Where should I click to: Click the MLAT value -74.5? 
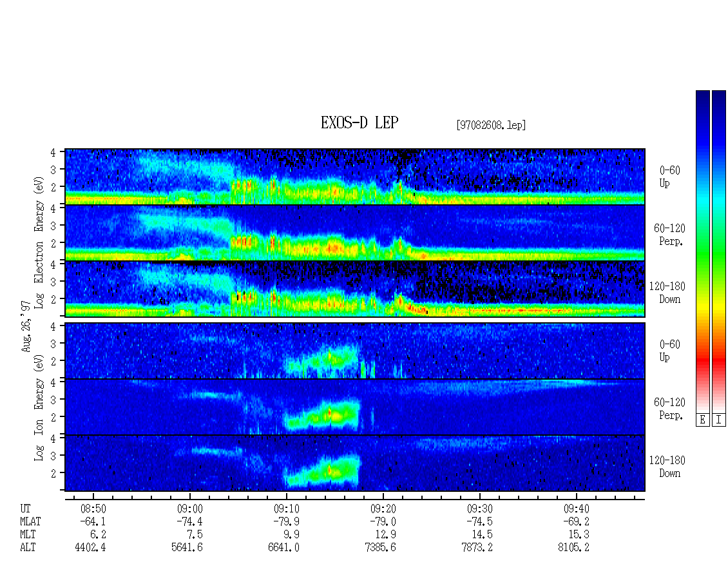click(479, 521)
